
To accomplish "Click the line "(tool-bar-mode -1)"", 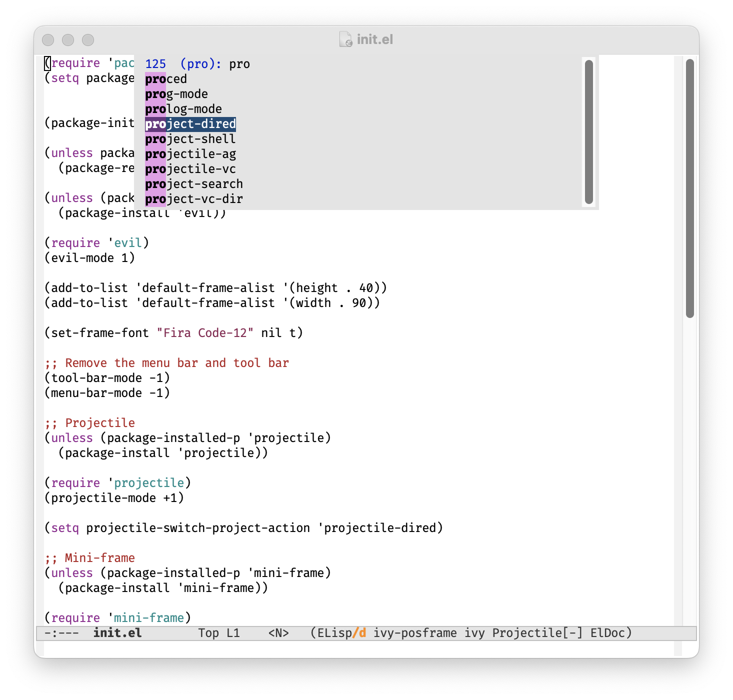I will click(107, 378).
